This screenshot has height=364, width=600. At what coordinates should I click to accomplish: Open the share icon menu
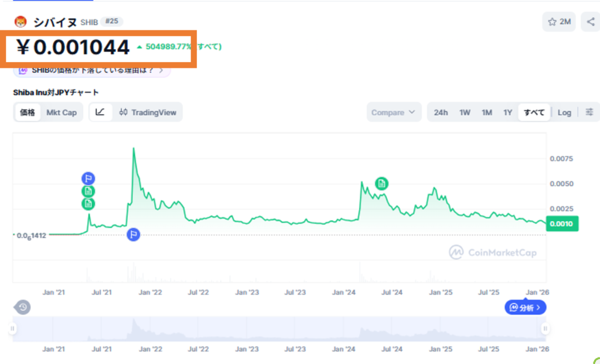tap(591, 22)
